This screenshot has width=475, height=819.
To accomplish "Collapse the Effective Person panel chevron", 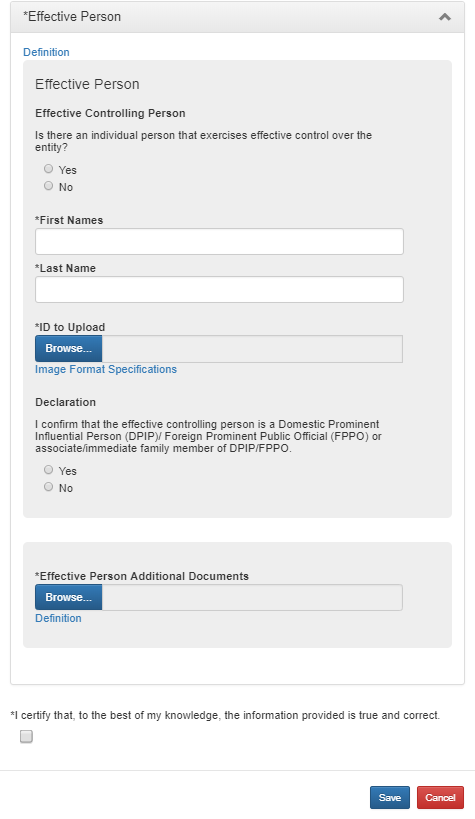I will click(x=445, y=17).
